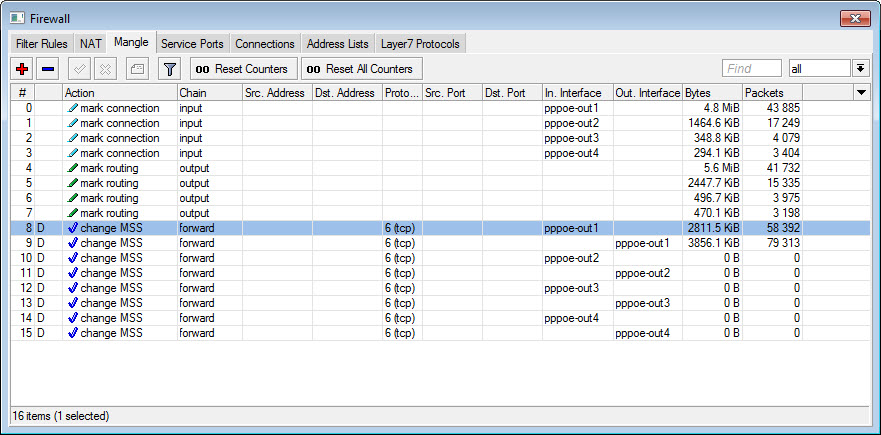Click the mark connection pencil icon in row 0

pyautogui.click(x=72, y=108)
